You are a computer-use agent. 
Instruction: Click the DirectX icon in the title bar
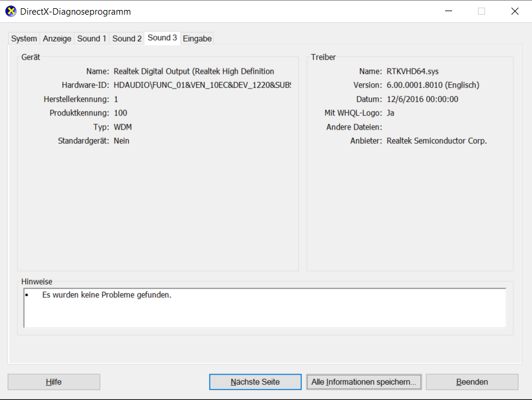coord(11,12)
